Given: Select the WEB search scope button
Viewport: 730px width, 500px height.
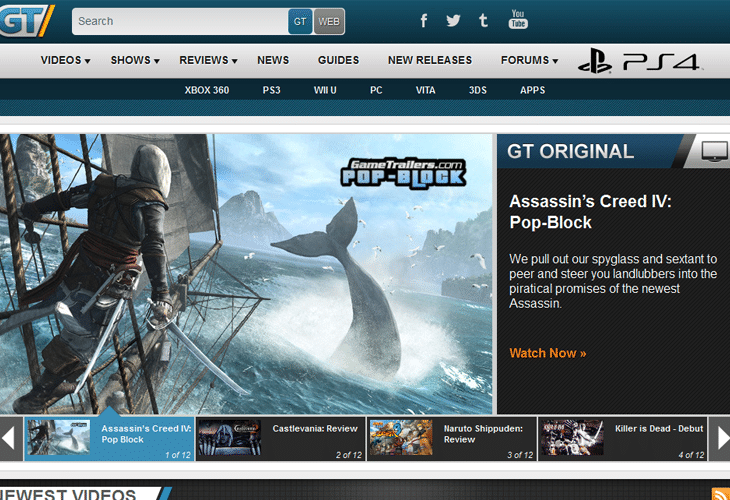Looking at the screenshot, I should point(329,21).
